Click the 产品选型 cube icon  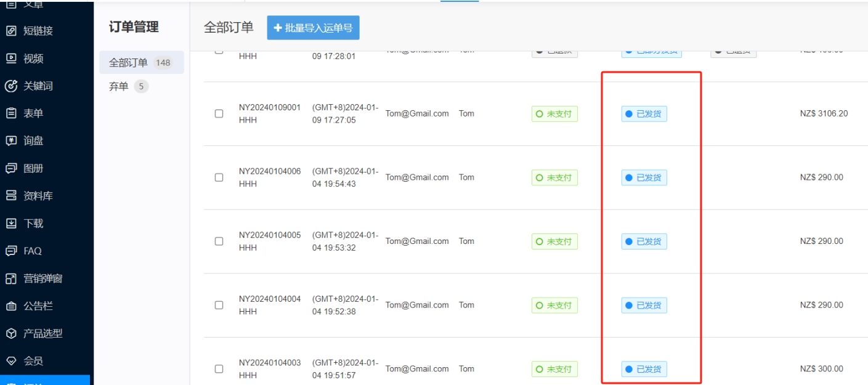[11, 333]
